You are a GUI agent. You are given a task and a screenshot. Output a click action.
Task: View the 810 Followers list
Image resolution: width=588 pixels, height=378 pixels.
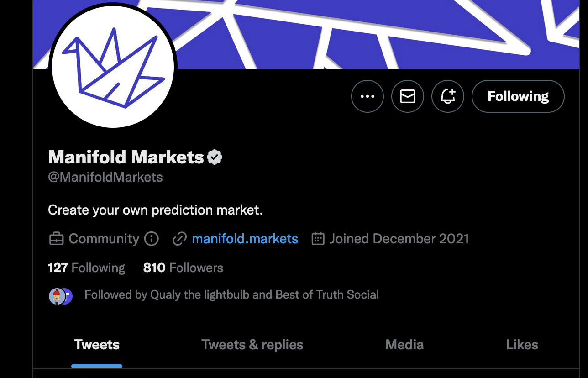coord(183,268)
